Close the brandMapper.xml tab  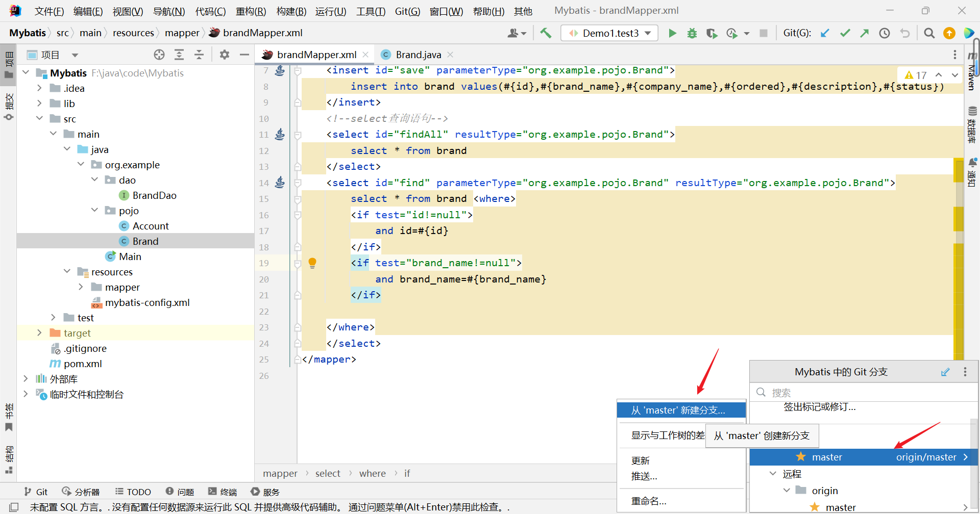[365, 55]
